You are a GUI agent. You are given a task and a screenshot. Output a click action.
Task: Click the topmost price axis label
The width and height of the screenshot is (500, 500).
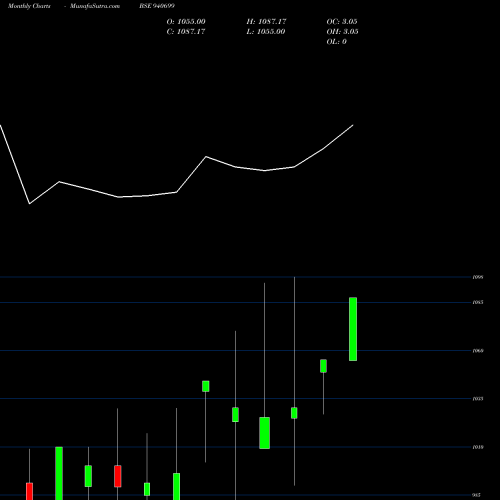click(478, 277)
